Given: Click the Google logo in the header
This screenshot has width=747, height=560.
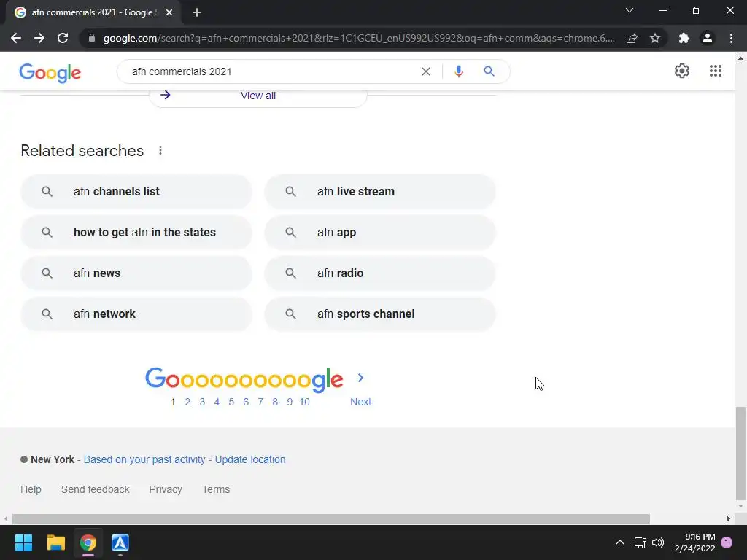Looking at the screenshot, I should tap(50, 72).
